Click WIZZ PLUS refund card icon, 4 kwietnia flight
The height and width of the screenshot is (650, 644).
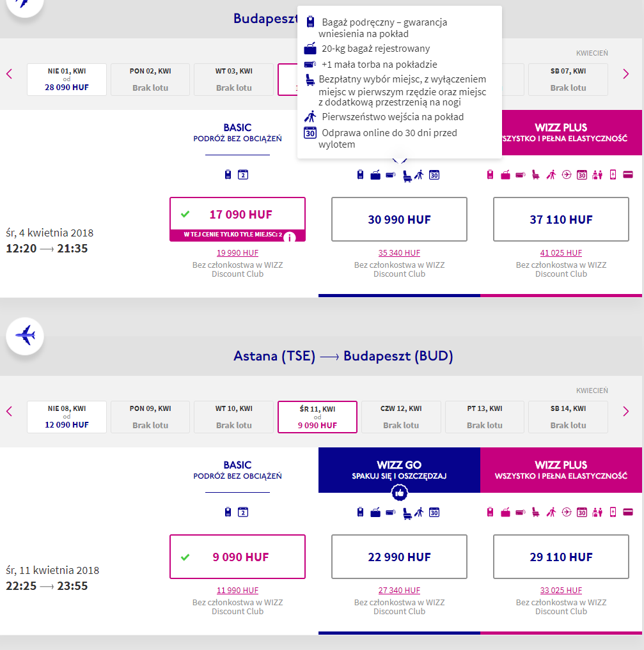(x=628, y=174)
